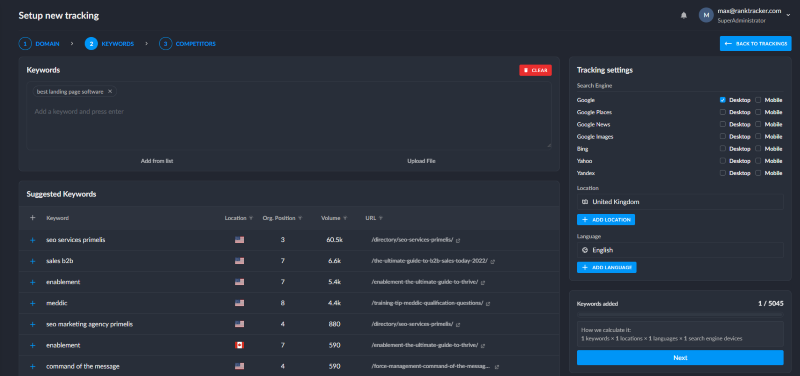Click '1 / 5045' keywords count
The image size is (800, 376).
coord(771,304)
